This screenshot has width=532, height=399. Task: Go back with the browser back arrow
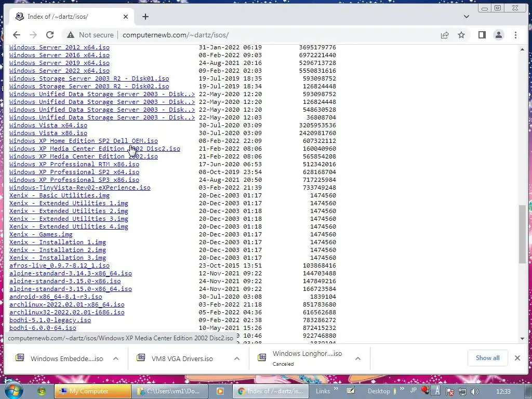click(x=16, y=35)
